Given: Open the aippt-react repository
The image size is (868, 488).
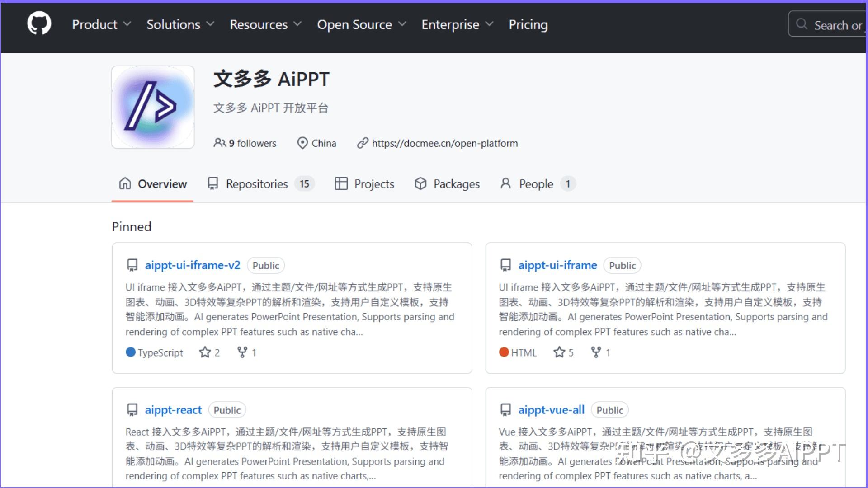Looking at the screenshot, I should pyautogui.click(x=173, y=409).
